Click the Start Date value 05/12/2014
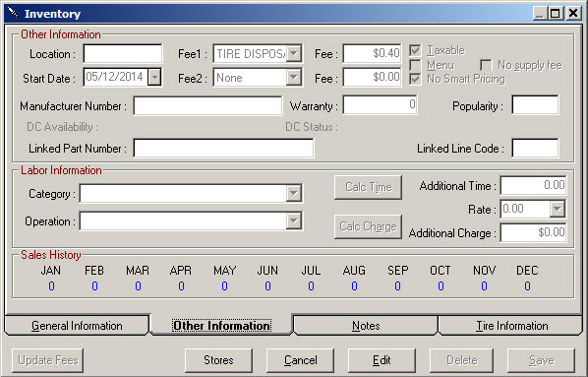This screenshot has width=588, height=377. [x=114, y=77]
